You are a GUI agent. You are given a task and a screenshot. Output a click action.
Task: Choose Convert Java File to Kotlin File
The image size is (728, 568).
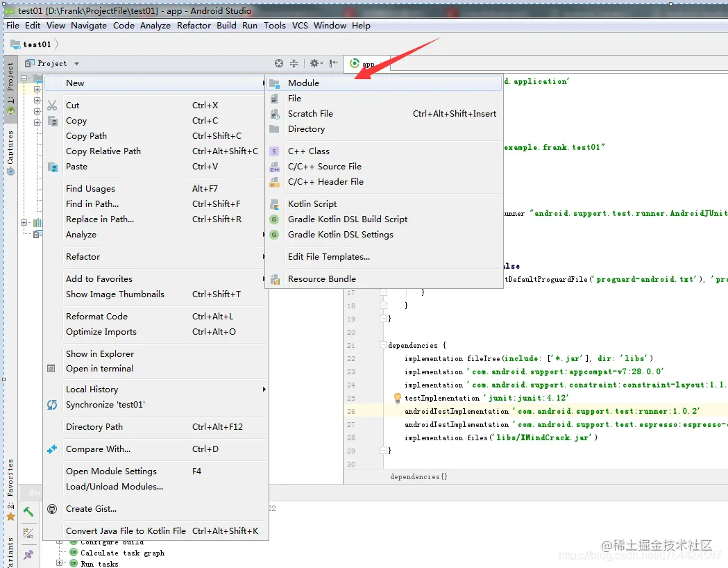point(156,531)
